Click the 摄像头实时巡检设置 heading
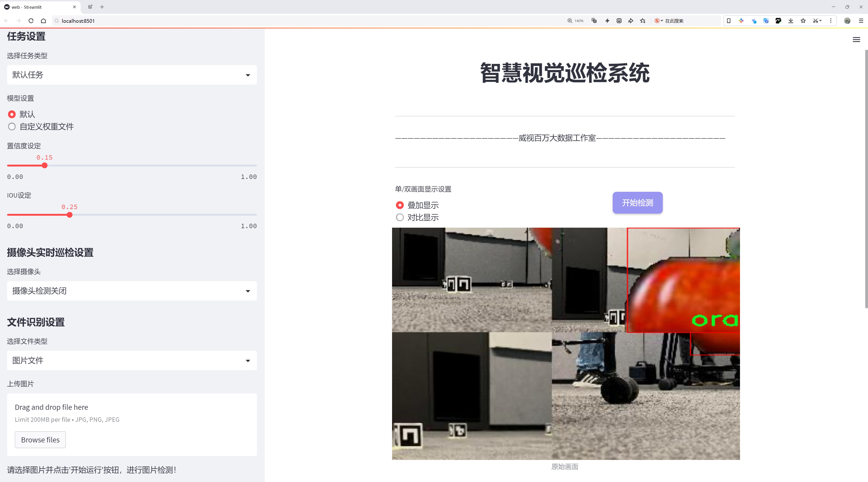868x482 pixels. coord(50,252)
